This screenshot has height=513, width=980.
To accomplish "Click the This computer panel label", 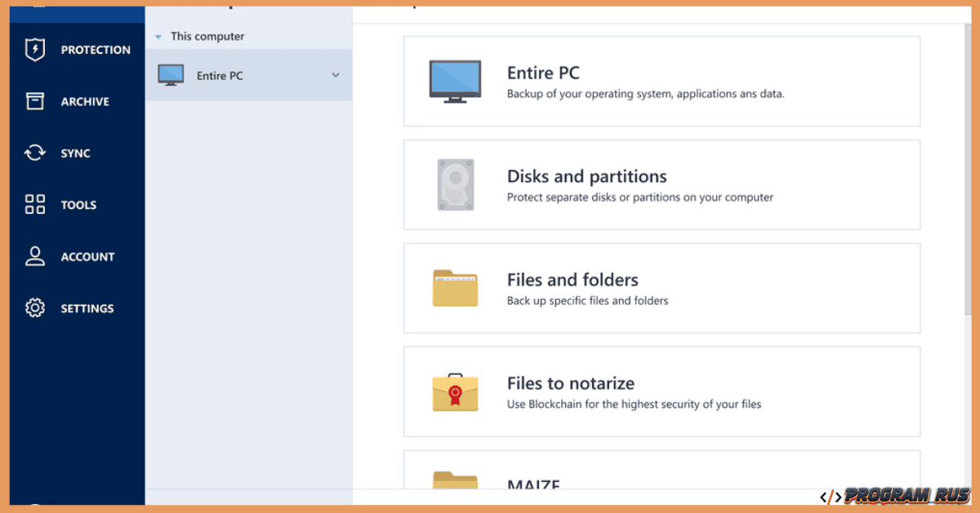I will click(207, 36).
